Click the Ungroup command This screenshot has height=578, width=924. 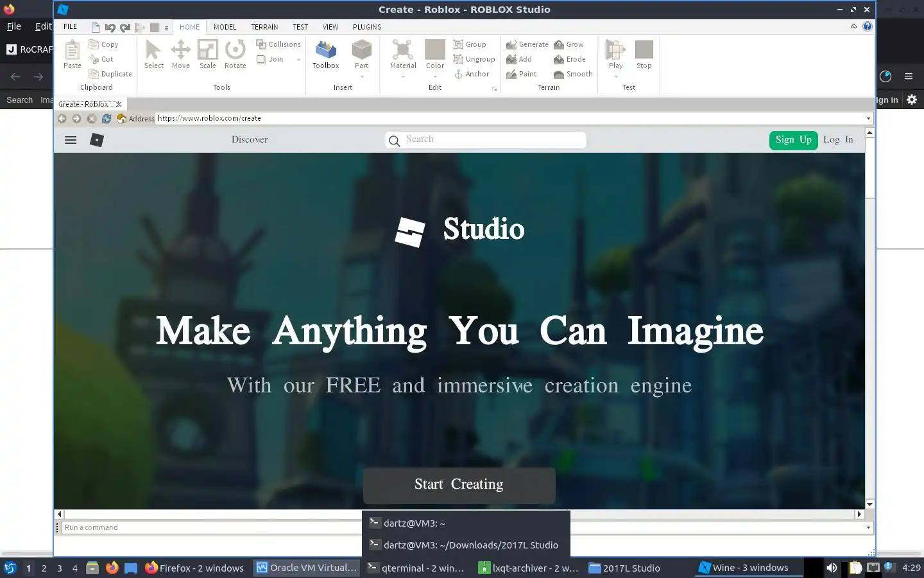coord(474,59)
